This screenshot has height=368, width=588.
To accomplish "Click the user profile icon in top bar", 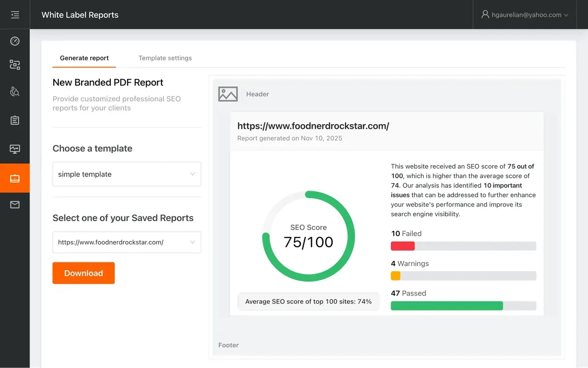I will (x=485, y=14).
